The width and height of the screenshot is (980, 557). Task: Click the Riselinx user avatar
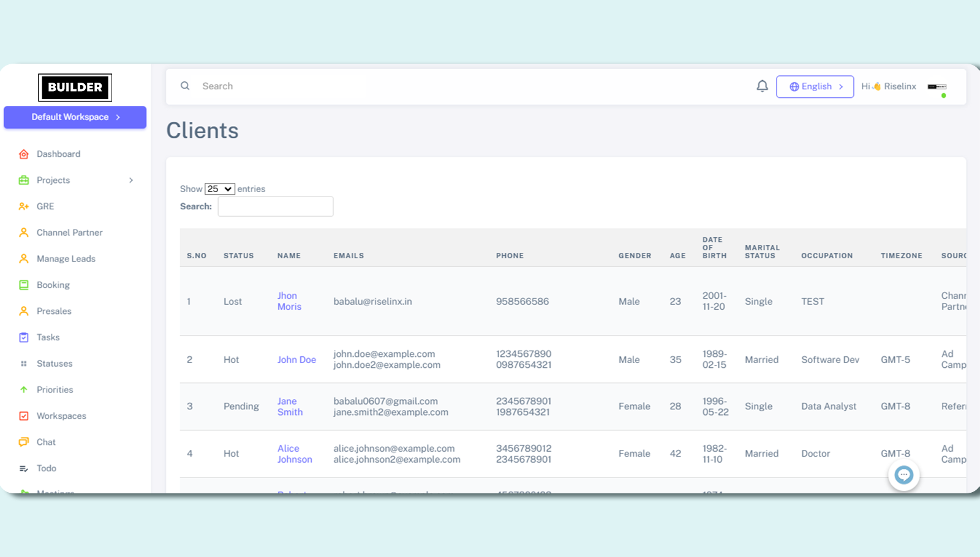pos(937,87)
